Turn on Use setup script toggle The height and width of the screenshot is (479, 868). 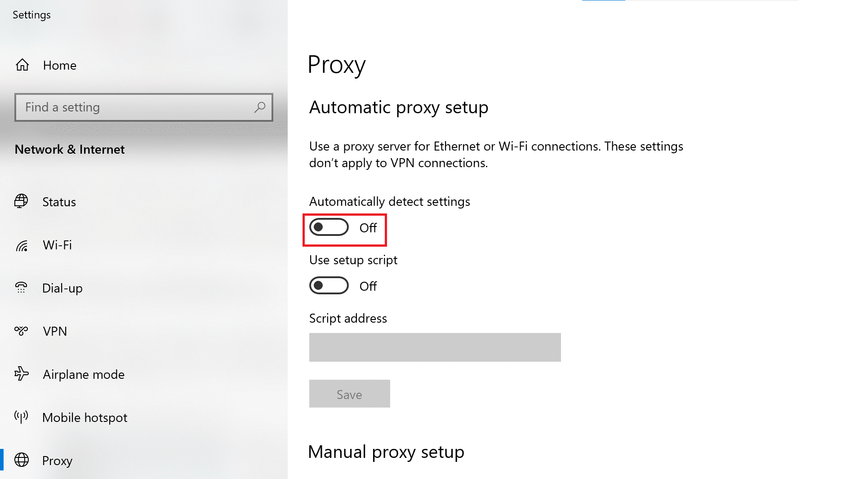click(329, 286)
